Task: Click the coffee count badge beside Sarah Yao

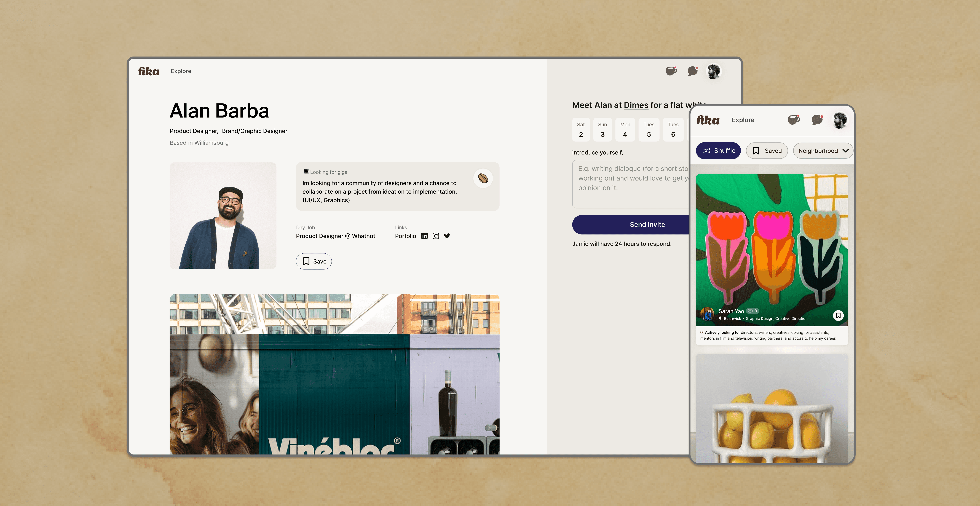Action: tap(753, 311)
